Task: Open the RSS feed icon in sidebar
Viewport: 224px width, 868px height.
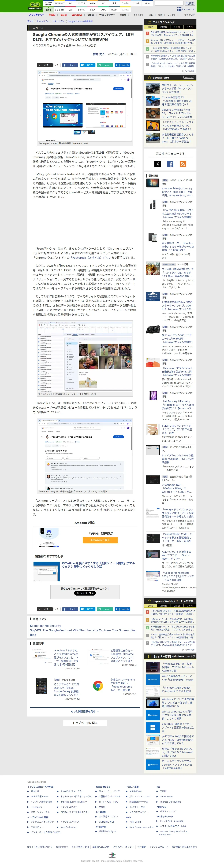Action: (183, 164)
